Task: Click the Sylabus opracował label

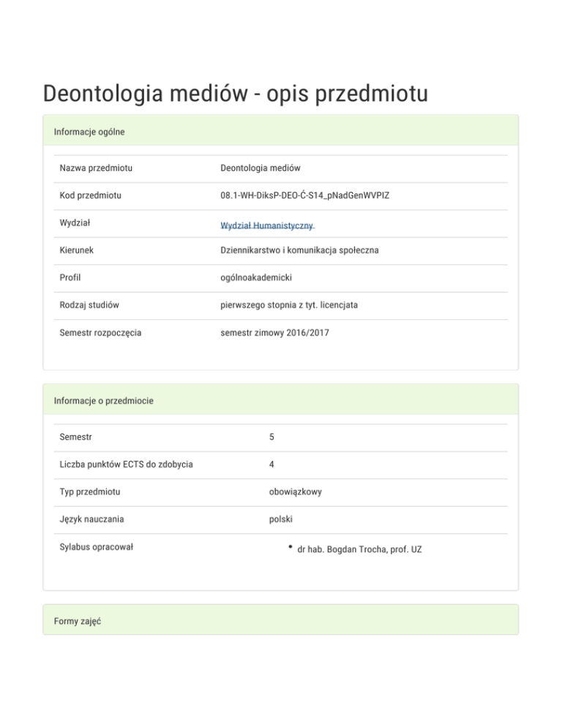Action: 96,546
